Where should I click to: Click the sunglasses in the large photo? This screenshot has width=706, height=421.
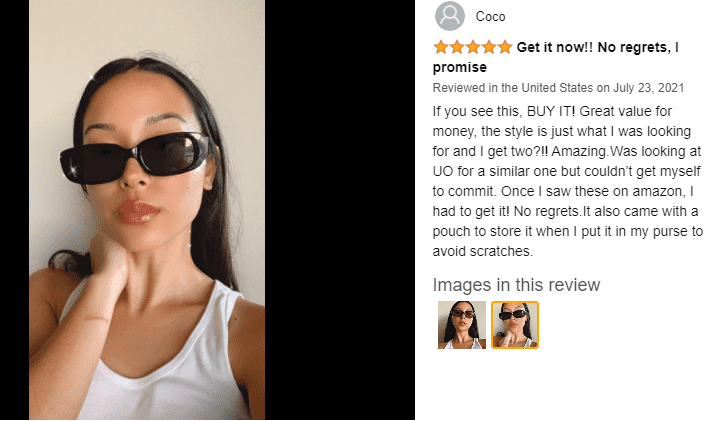click(x=134, y=158)
